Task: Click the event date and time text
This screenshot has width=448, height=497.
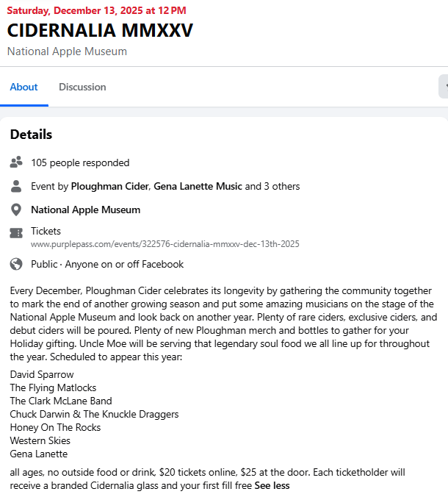Action: click(x=96, y=10)
